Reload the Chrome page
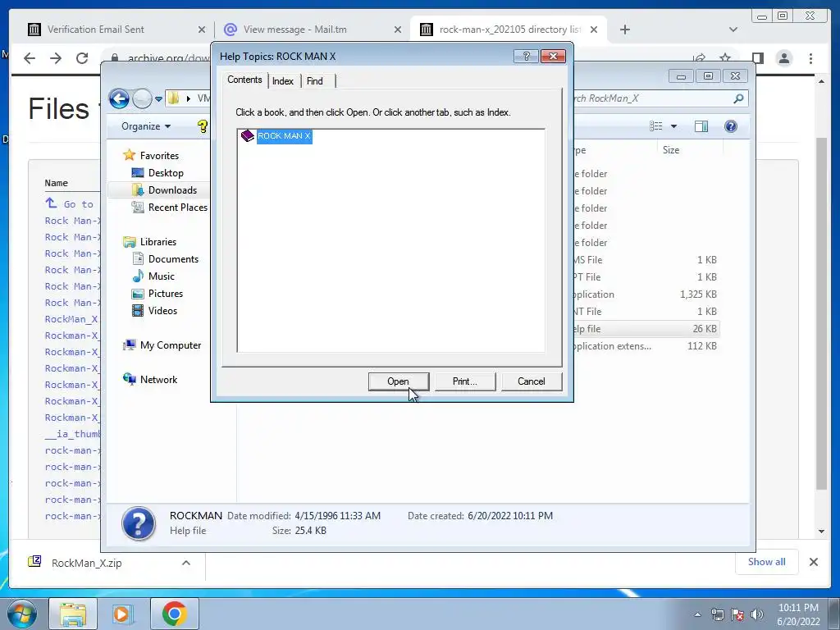The height and width of the screenshot is (630, 840). click(82, 58)
